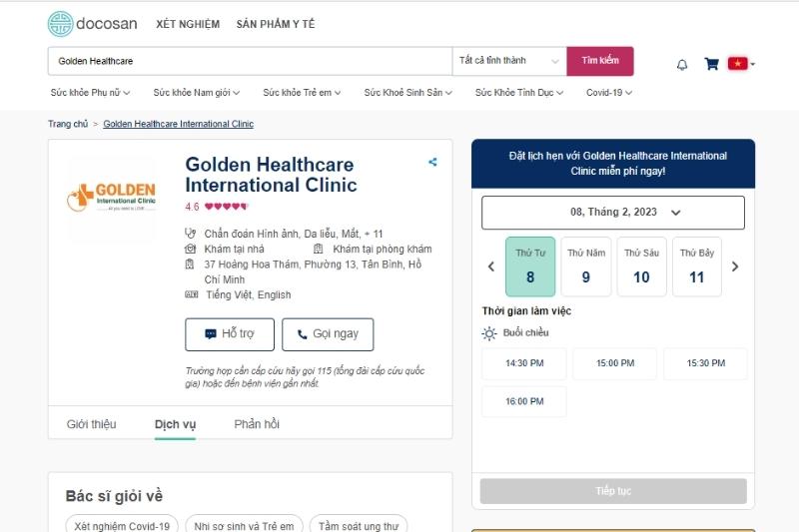
Task: Expand the Tất cả tỉnh thành dropdown
Action: point(509,61)
